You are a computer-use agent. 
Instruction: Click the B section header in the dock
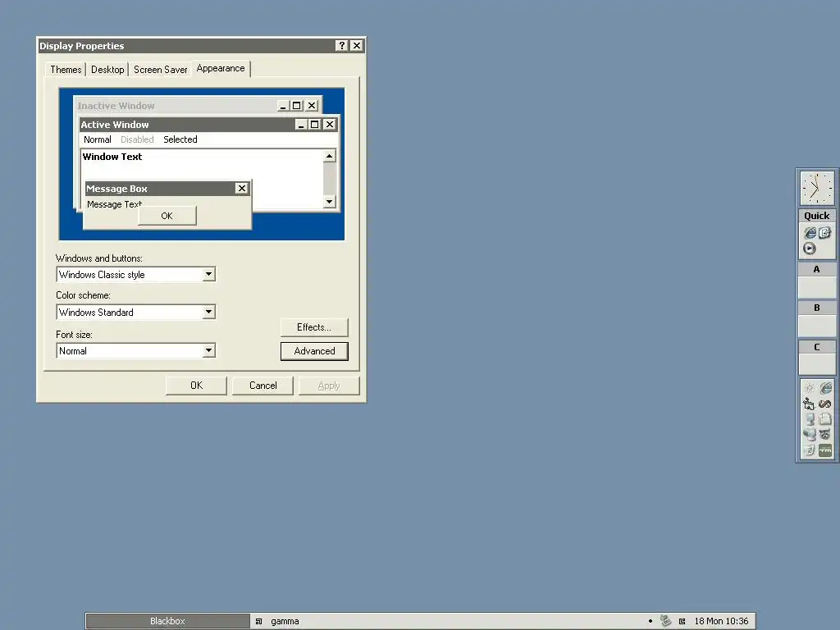click(x=816, y=308)
